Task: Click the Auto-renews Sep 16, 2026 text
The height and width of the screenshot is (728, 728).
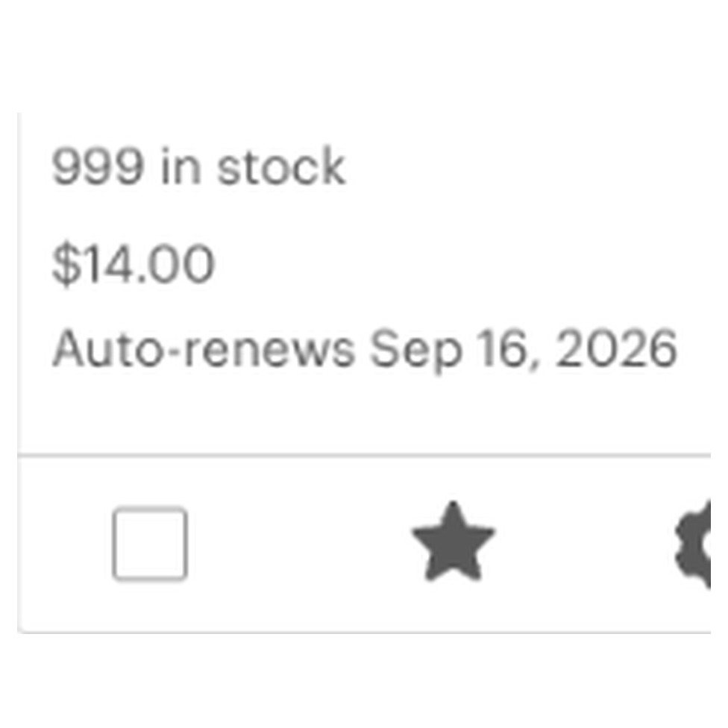Action: pyautogui.click(x=365, y=349)
